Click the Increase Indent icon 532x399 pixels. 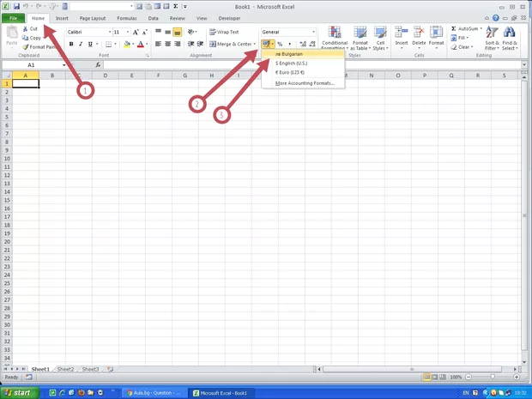[200, 44]
